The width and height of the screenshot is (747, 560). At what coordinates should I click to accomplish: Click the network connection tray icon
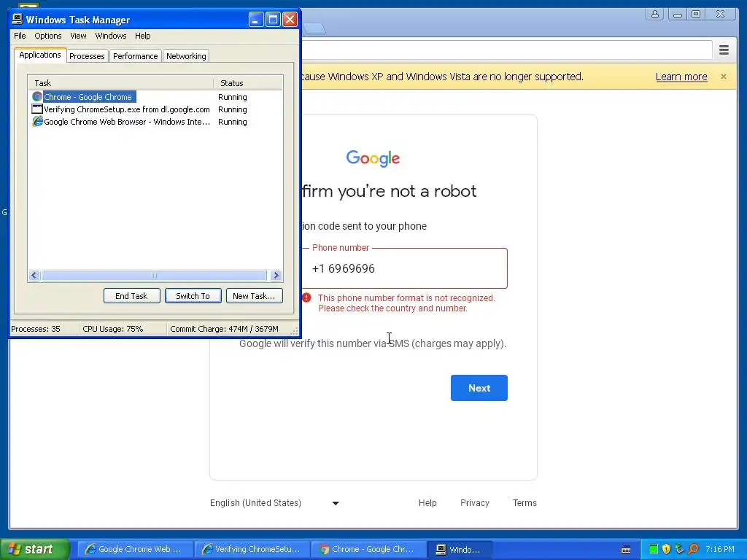pyautogui.click(x=680, y=549)
